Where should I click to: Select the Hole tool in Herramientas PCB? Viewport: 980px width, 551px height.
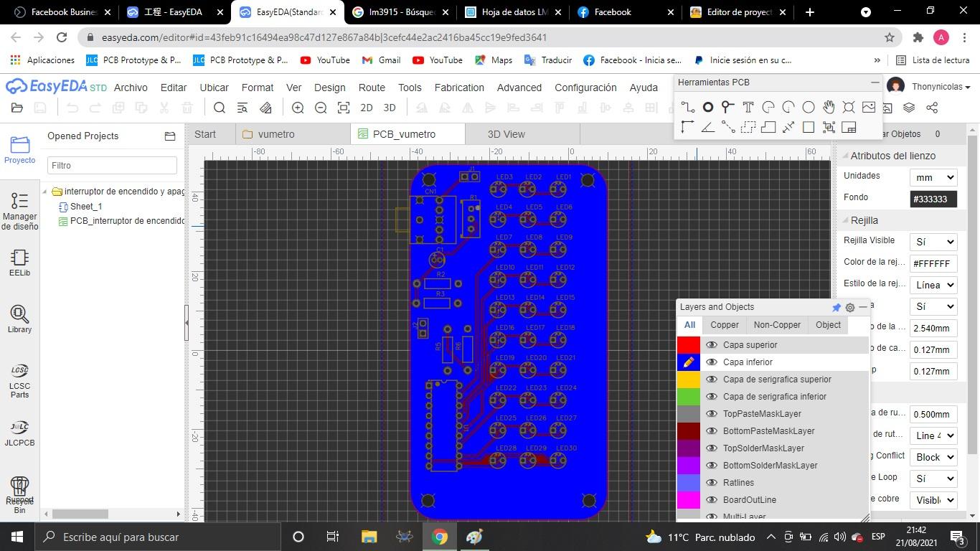[x=849, y=108]
